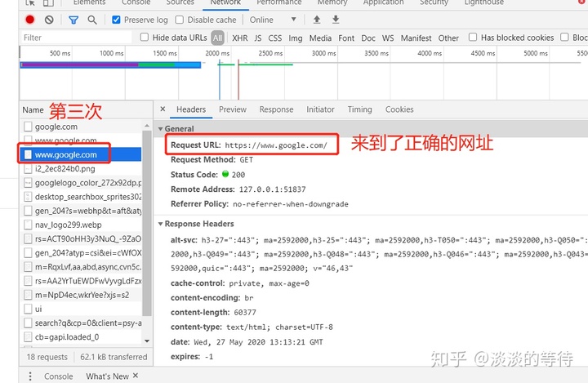Select search?q&cp=0&client request
This screenshot has width=588, height=383.
(x=82, y=323)
